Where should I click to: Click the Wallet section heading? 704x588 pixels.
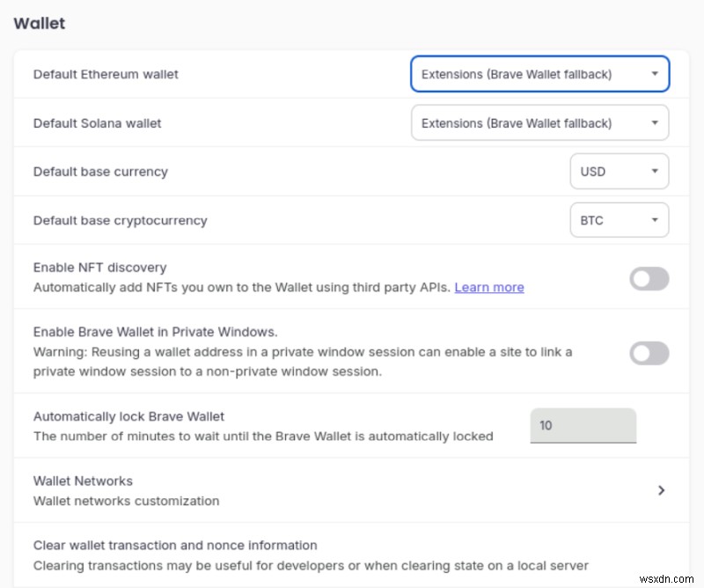pos(40,23)
